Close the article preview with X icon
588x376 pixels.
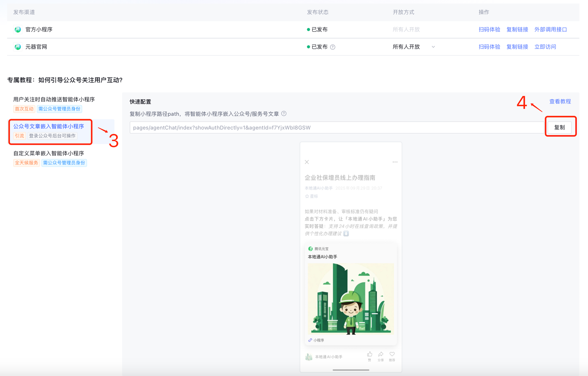tap(307, 162)
